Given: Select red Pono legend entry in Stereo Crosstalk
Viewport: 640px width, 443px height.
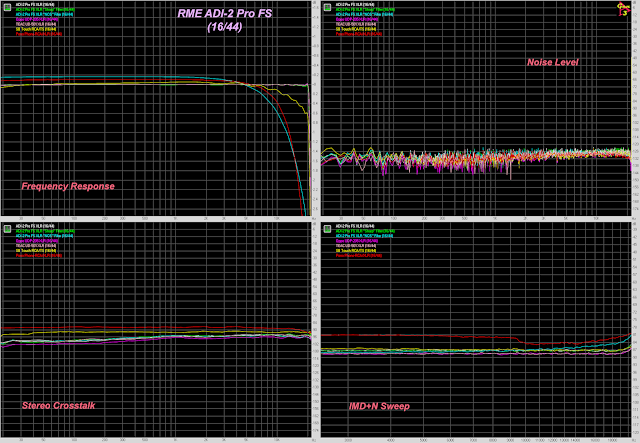Looking at the screenshot, I should pyautogui.click(x=39, y=255).
